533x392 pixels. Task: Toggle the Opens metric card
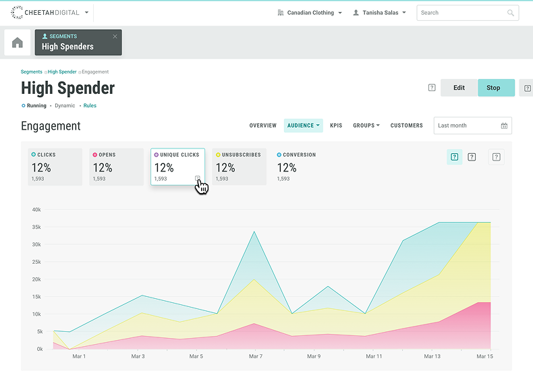[116, 167]
